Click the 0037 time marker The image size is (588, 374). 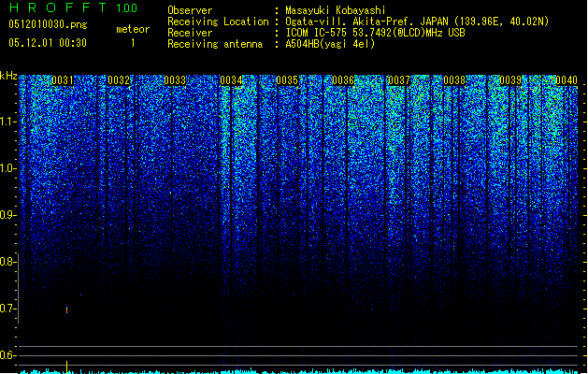click(x=399, y=80)
